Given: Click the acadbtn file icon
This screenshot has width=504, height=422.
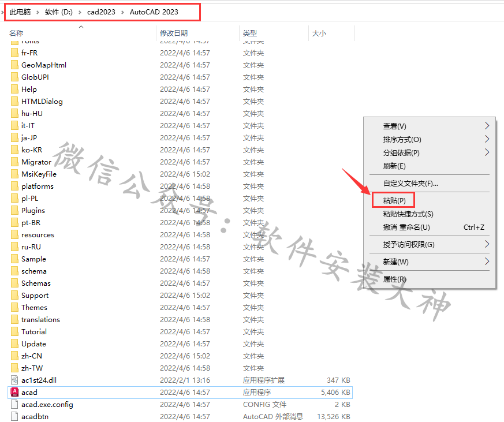Looking at the screenshot, I should [x=14, y=417].
